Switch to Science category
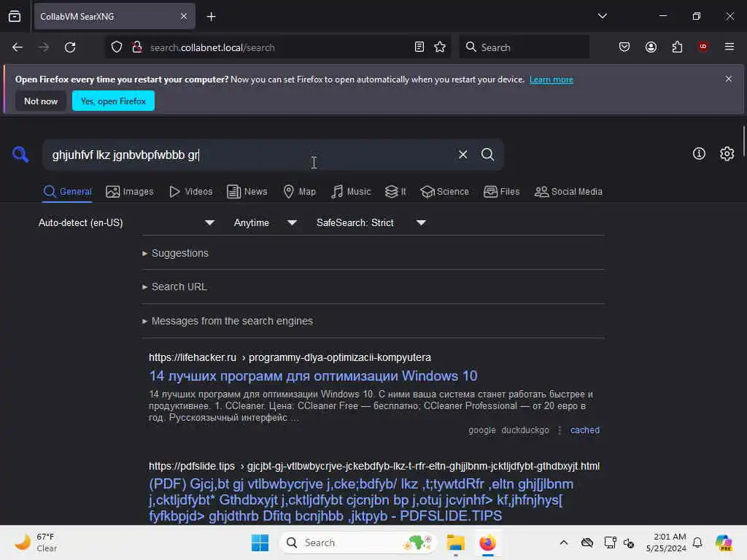Screen dimensions: 747x560 click(444, 192)
